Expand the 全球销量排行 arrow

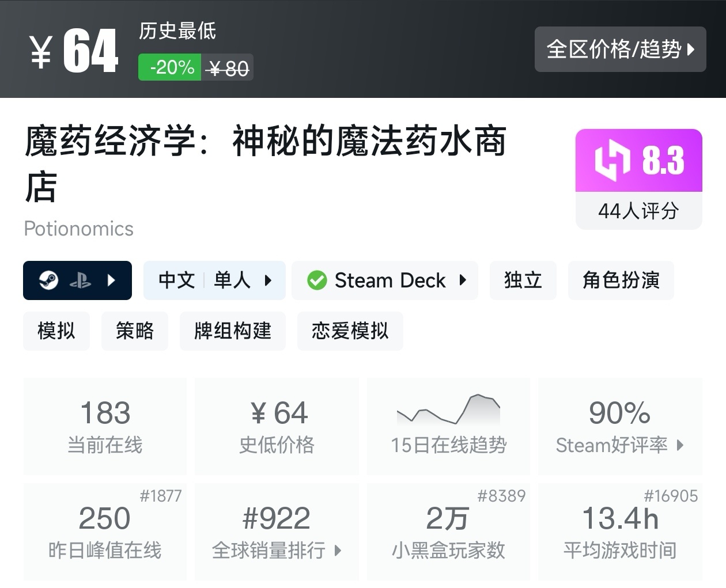point(338,551)
